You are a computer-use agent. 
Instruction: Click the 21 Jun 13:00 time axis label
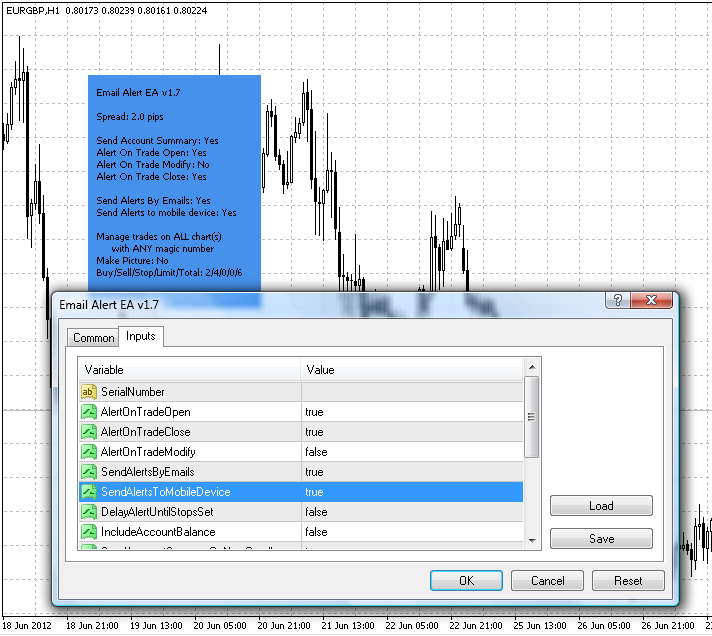[x=348, y=626]
